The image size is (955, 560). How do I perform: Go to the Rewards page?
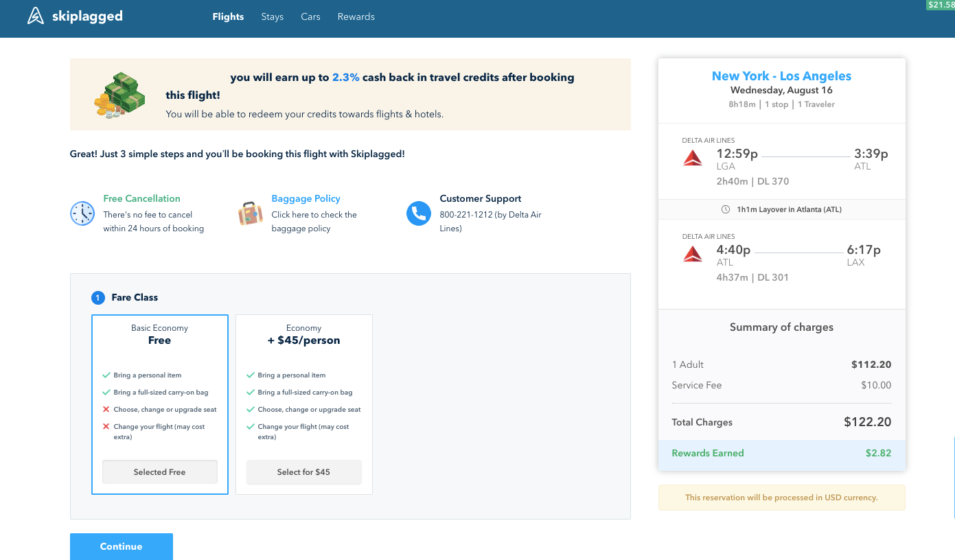tap(356, 16)
